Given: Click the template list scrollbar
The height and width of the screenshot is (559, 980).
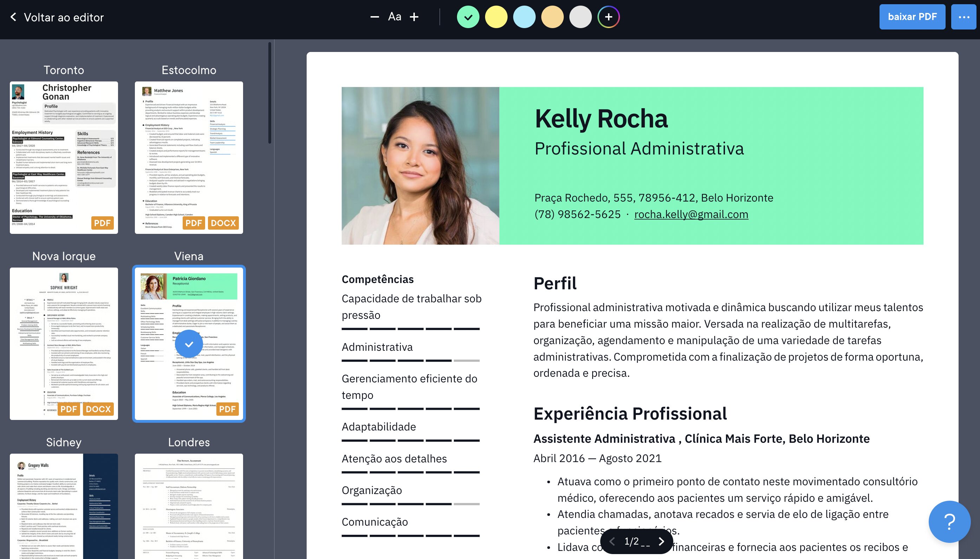Looking at the screenshot, I should click(x=269, y=93).
